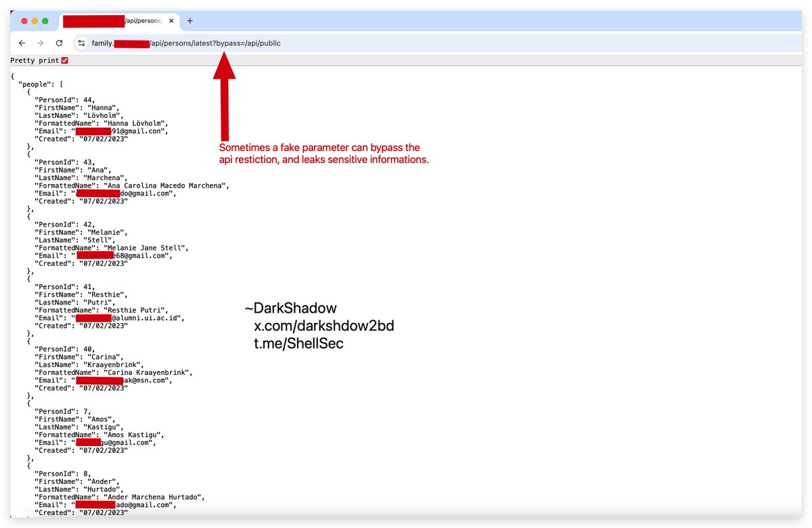The height and width of the screenshot is (528, 812).
Task: Select "FormattedName": "Hanna Lövholm" line
Action: [x=101, y=123]
